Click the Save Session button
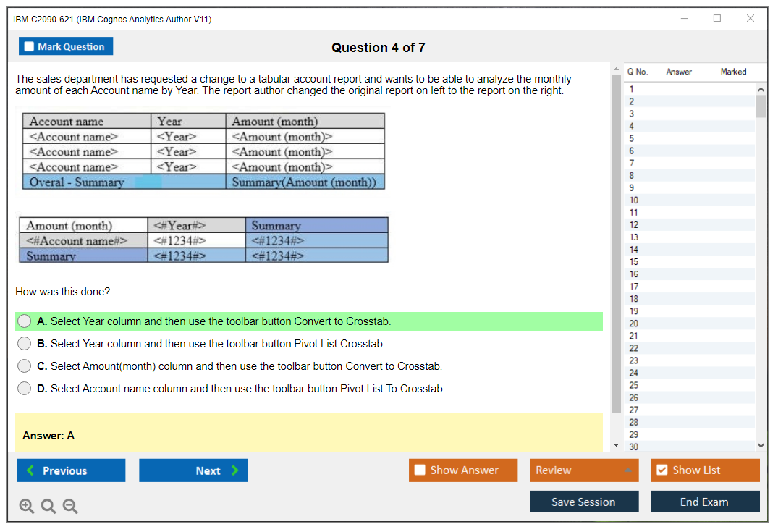Viewport: 778px width, 532px height. (584, 502)
